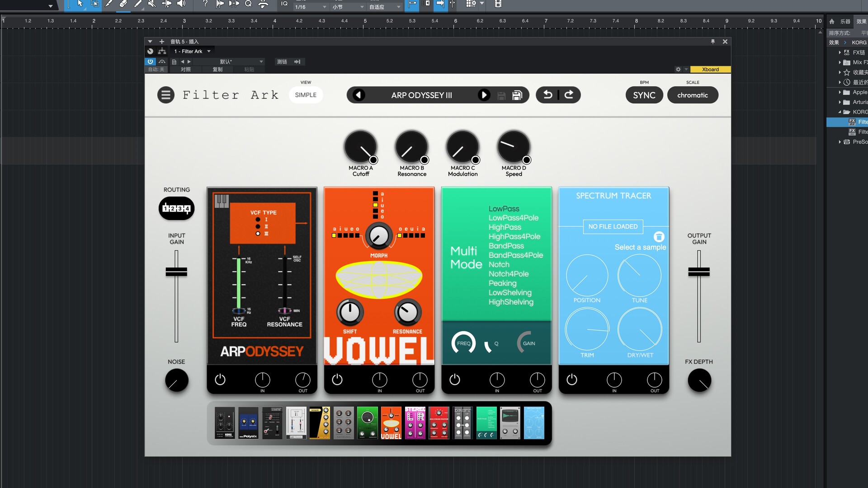Open the routing 1234 selector
Image resolution: width=868 pixels, height=488 pixels.
(x=176, y=208)
